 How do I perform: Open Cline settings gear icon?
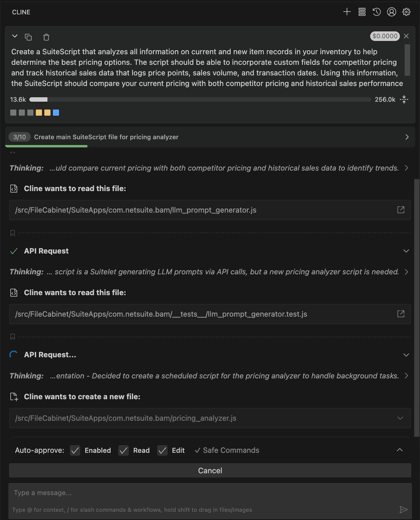406,12
